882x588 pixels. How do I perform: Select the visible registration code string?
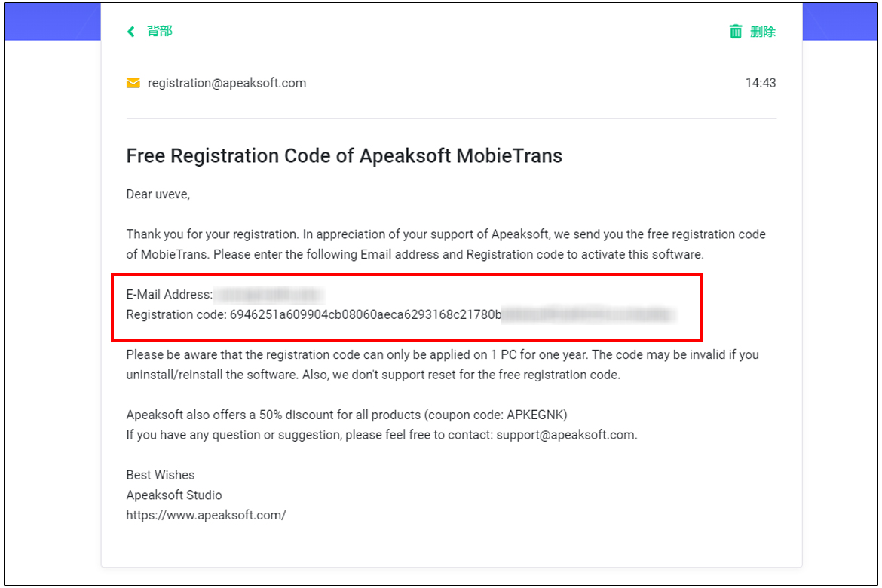pos(365,314)
